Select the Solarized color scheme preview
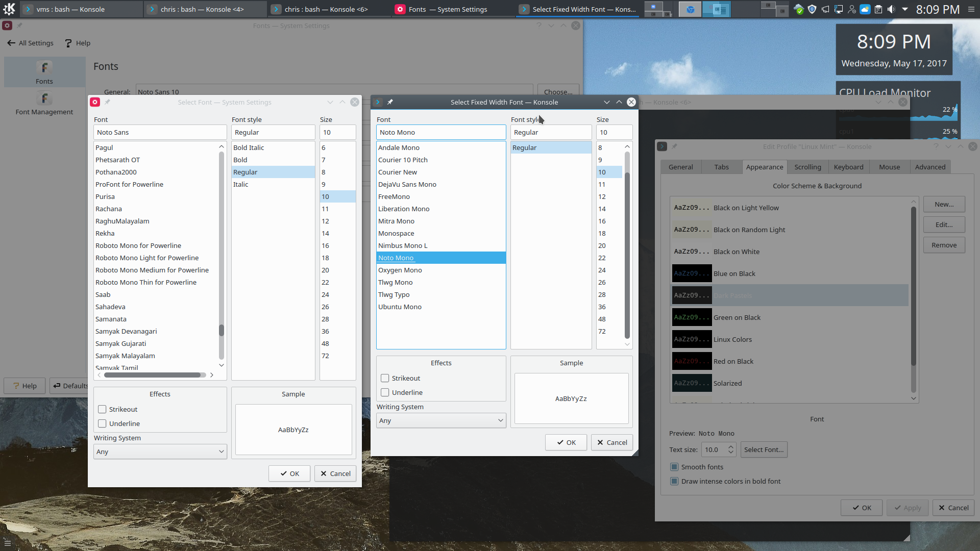The height and width of the screenshot is (551, 980). 692,383
